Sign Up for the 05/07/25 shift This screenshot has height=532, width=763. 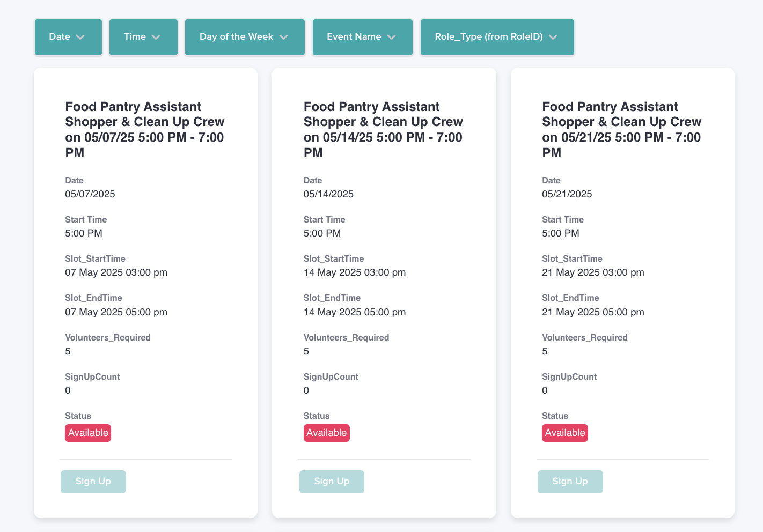93,482
